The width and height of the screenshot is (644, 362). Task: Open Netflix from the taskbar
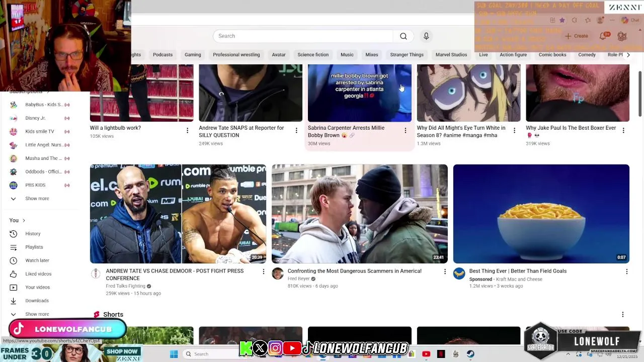tap(441, 354)
